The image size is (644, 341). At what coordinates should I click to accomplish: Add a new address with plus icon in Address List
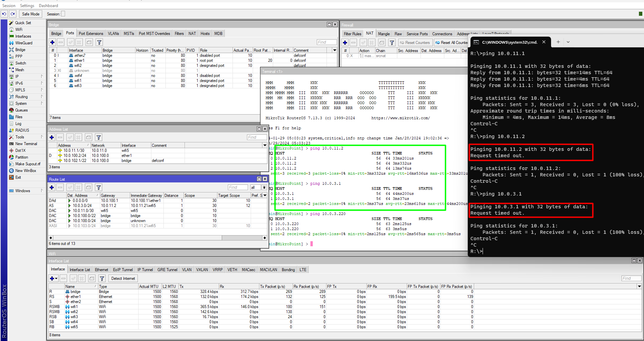tap(52, 137)
